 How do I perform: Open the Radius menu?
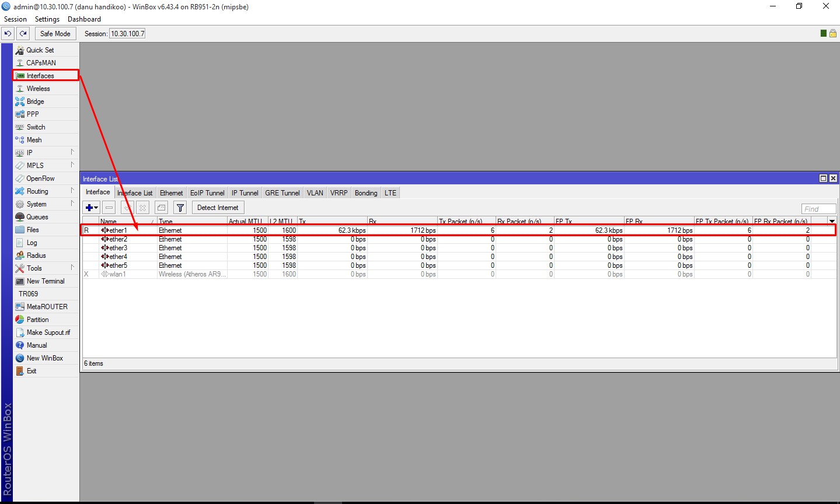[46, 256]
